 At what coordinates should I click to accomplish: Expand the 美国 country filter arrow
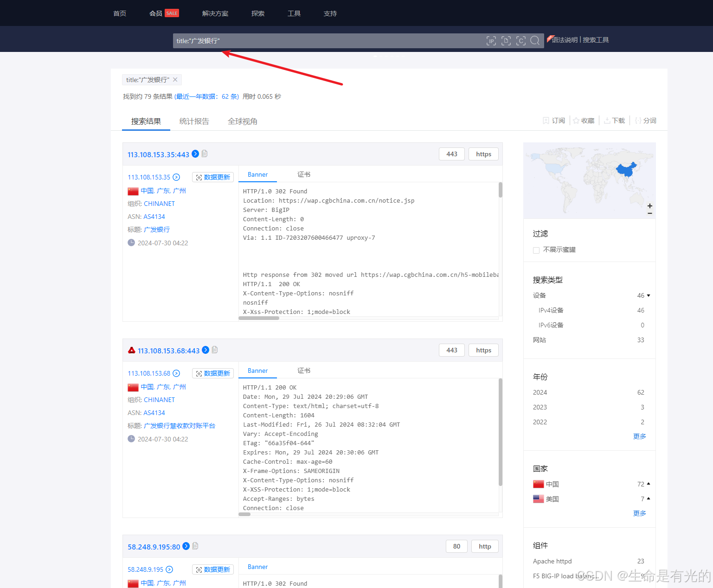click(x=649, y=499)
